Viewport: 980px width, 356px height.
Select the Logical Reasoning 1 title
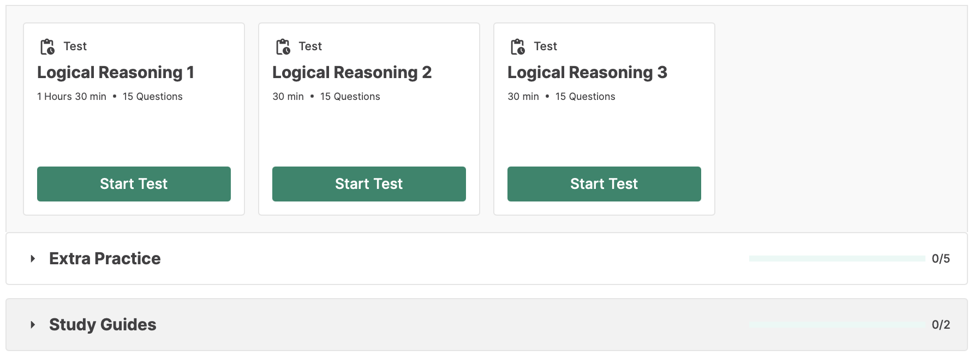[x=116, y=73]
